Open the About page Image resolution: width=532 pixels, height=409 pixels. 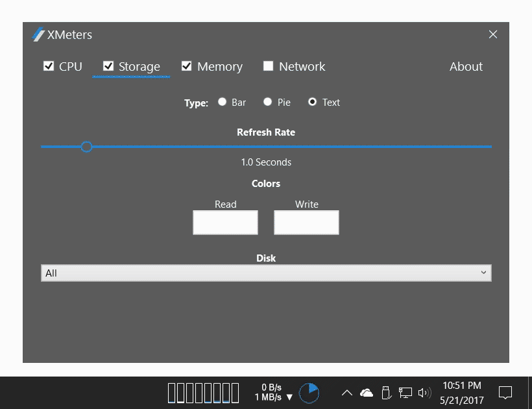click(466, 66)
